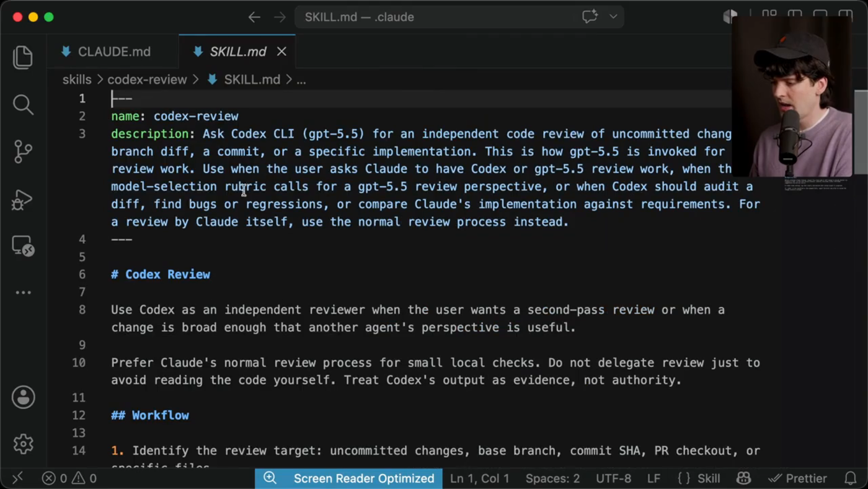The image size is (868, 489).
Task: Click line number 14 in gutter
Action: click(x=79, y=451)
